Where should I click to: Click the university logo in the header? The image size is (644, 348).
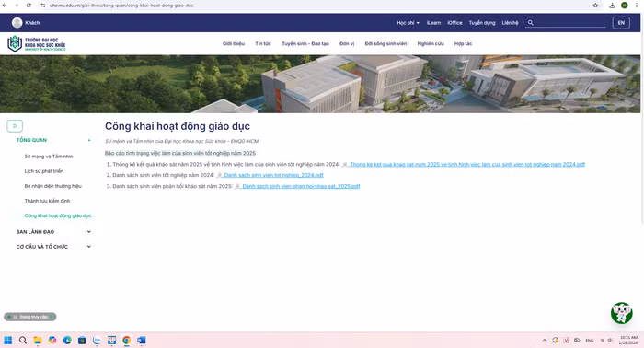tap(37, 43)
